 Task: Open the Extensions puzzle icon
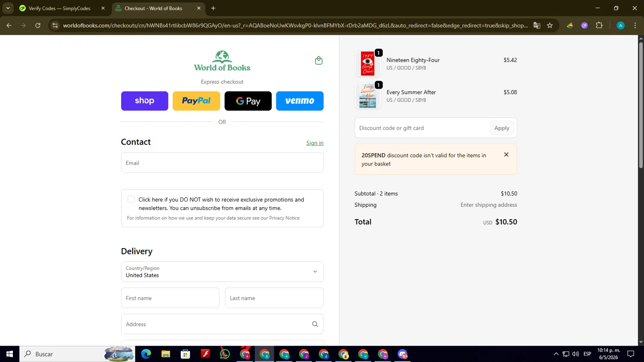click(599, 25)
